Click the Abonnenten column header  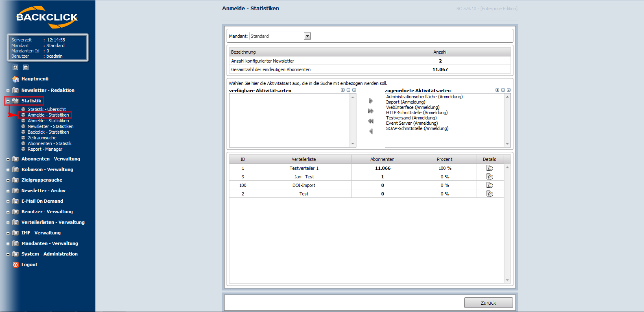pyautogui.click(x=382, y=159)
